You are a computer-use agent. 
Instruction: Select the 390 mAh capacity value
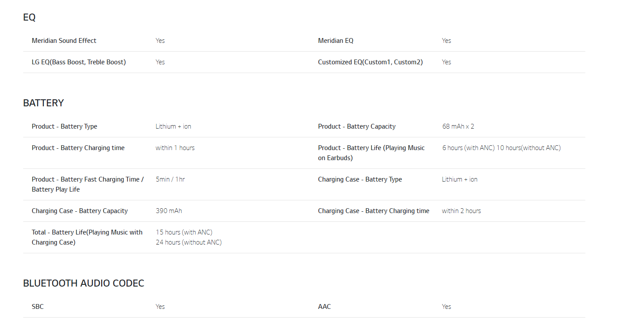[169, 211]
